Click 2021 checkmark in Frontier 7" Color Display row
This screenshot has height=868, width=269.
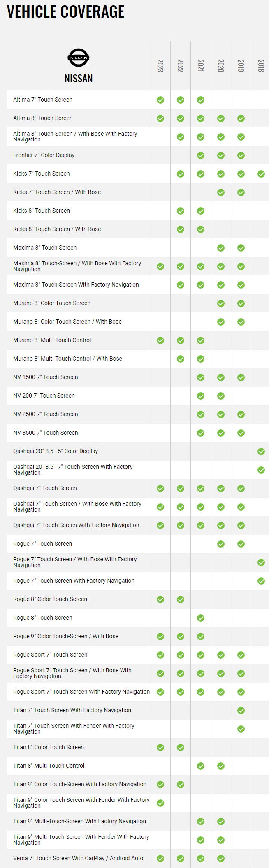coord(201,155)
